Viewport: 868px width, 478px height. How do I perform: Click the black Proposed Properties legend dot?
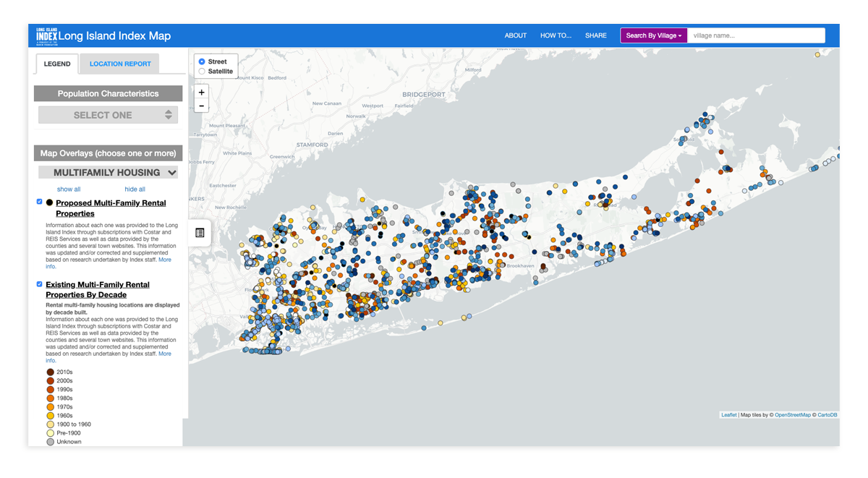pos(50,203)
